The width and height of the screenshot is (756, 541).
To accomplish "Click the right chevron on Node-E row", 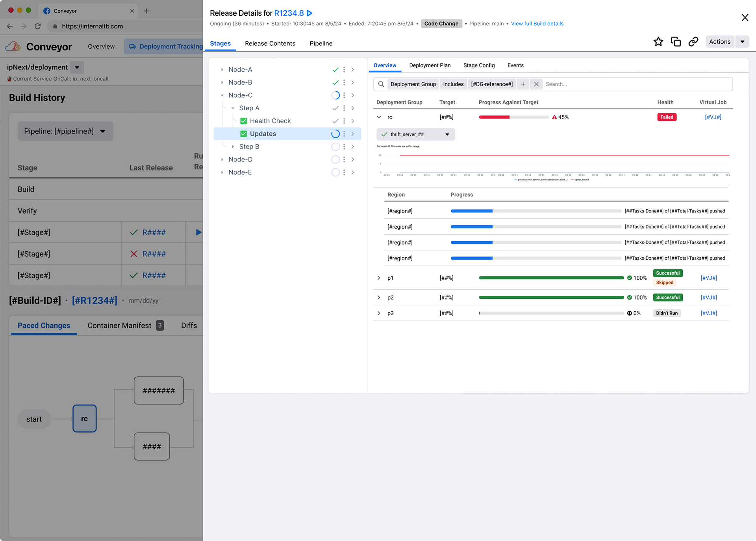I will (x=353, y=172).
